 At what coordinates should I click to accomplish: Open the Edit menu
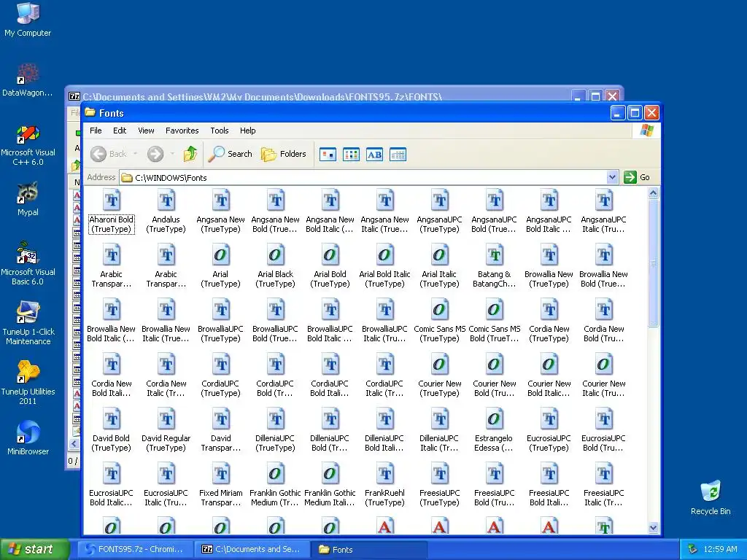[120, 131]
